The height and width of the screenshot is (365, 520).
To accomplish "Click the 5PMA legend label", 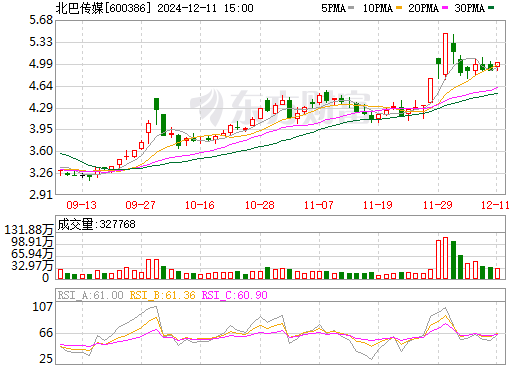I will point(333,8).
